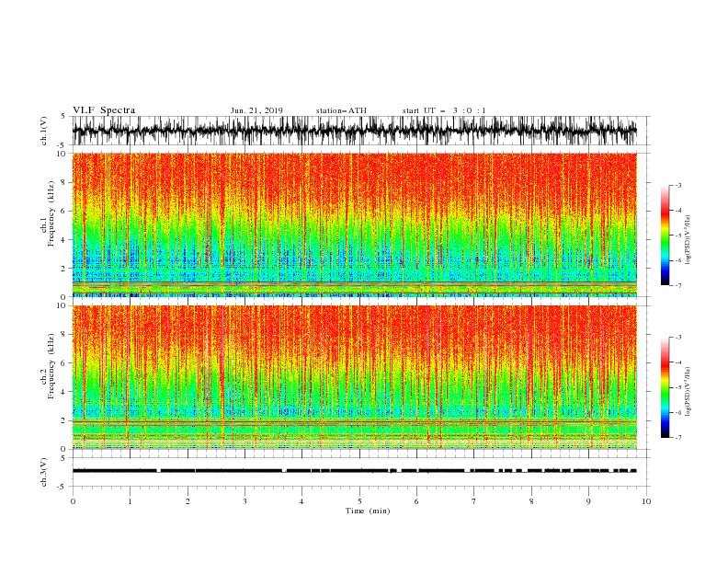This screenshot has height=563, width=728.
Task: Click the "Time (min)" axis title
Action: 368,511
